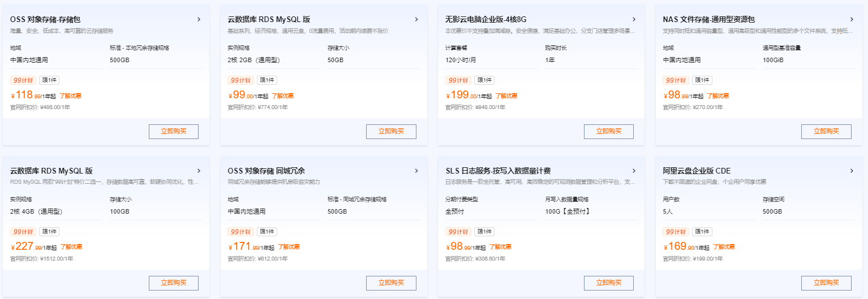The width and height of the screenshot is (868, 299).
Task: Buy 阿里云盘企业版 CDE 500GB plan
Action: [826, 283]
